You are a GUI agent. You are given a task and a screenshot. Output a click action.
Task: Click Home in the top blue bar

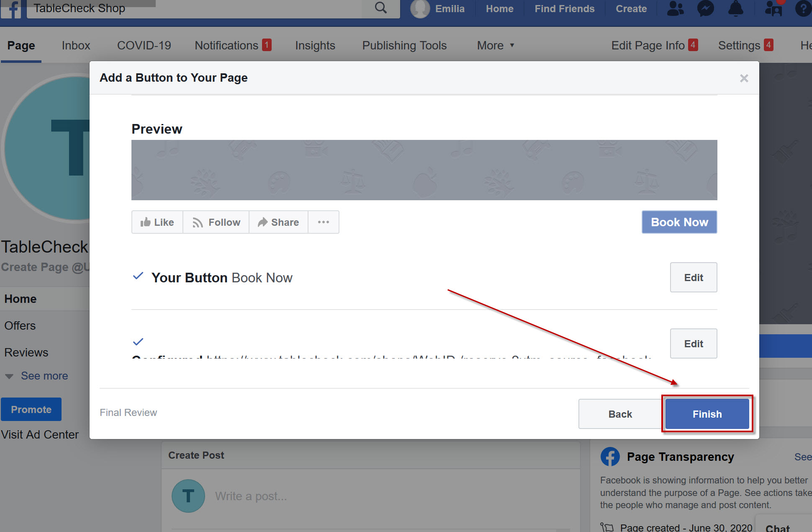499,9
